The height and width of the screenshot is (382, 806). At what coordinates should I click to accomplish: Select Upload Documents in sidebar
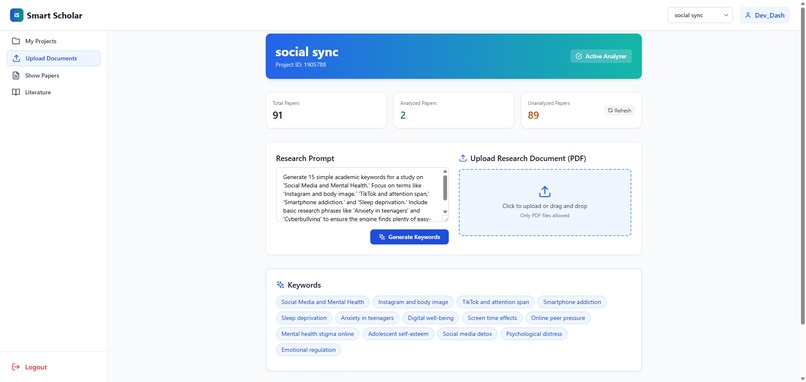click(x=53, y=58)
